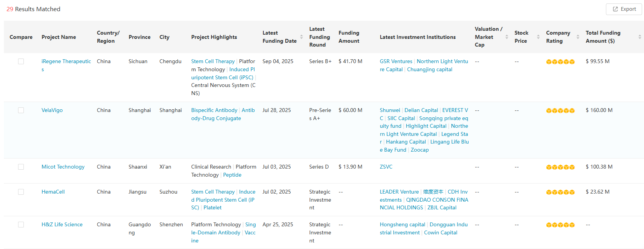Open Dongguan Industrial Investment link

click(424, 229)
